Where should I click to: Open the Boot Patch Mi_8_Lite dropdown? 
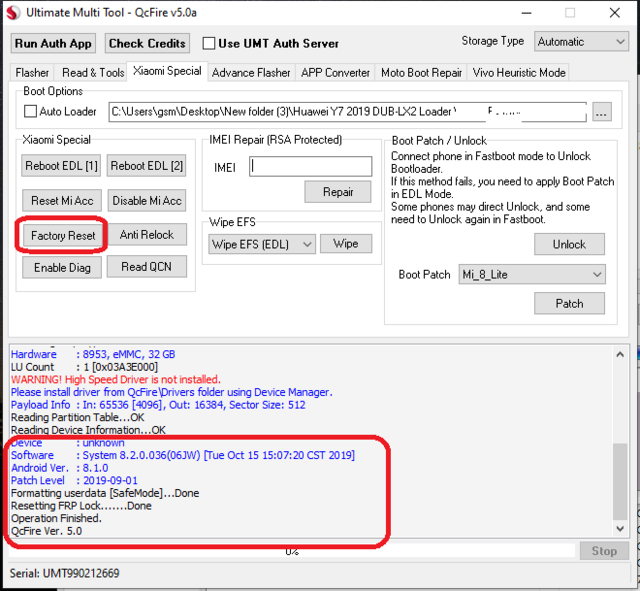[x=532, y=274]
